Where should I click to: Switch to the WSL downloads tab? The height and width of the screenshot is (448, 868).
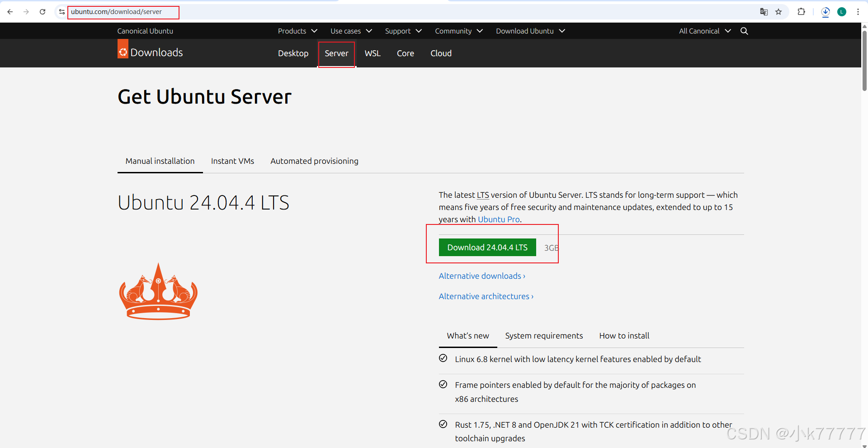tap(373, 53)
